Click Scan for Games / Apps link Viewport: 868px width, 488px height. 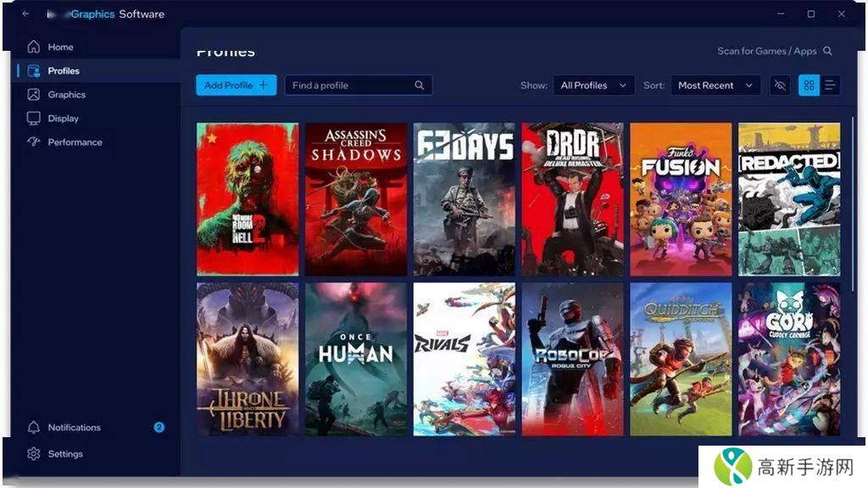click(774, 52)
